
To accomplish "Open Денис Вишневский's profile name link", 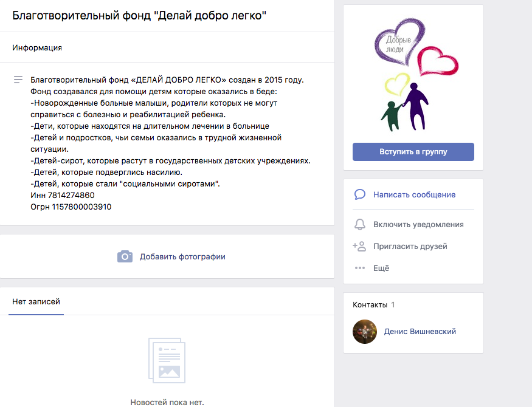I will [420, 332].
